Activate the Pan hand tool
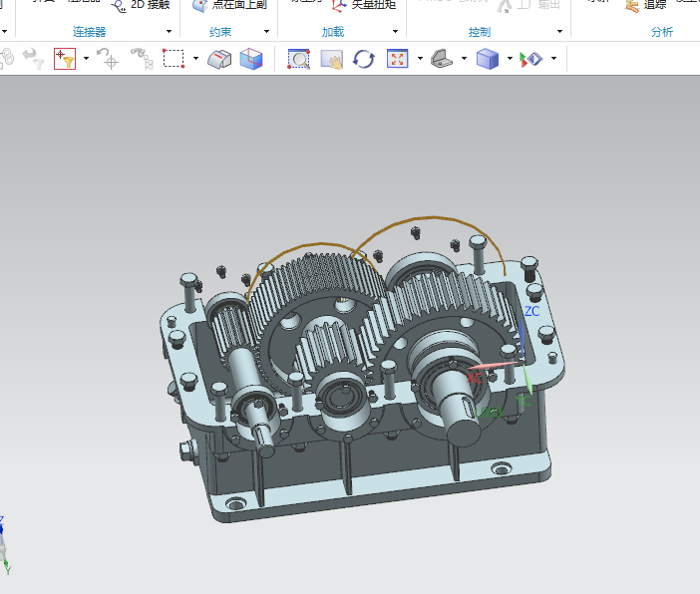Screen dimensions: 700x594 [331, 59]
